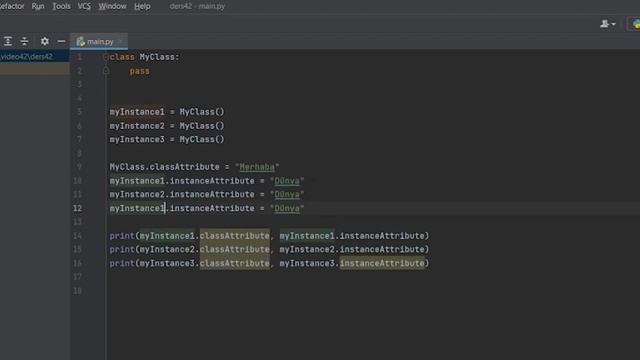This screenshot has height=360, width=640.
Task: Open the VCS menu
Action: pyautogui.click(x=84, y=6)
